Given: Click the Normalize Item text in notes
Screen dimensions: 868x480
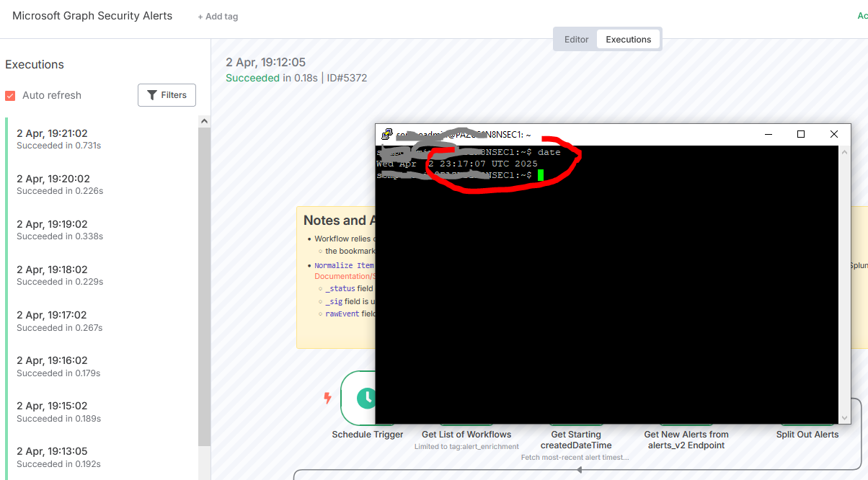Looking at the screenshot, I should (x=344, y=265).
